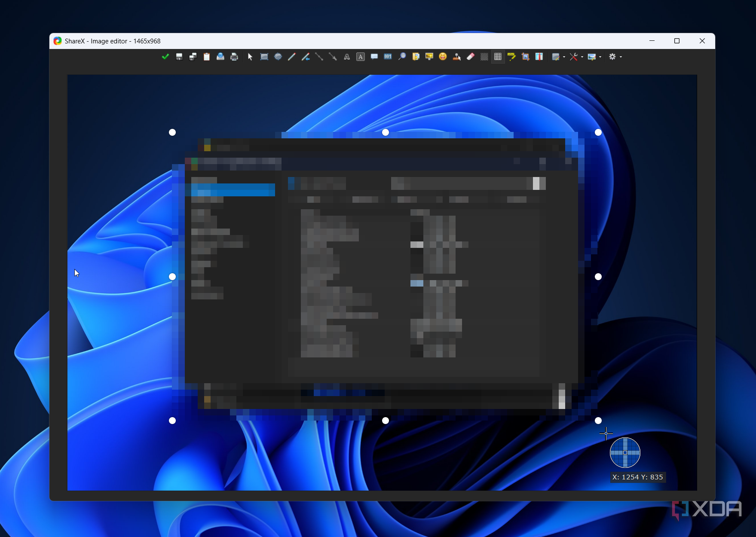Click the top-right selection resize handle

(598, 132)
